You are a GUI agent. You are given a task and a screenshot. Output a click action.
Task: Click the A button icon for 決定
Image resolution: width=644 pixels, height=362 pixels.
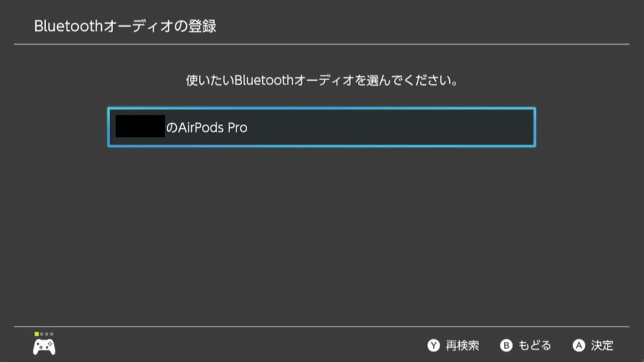579,345
